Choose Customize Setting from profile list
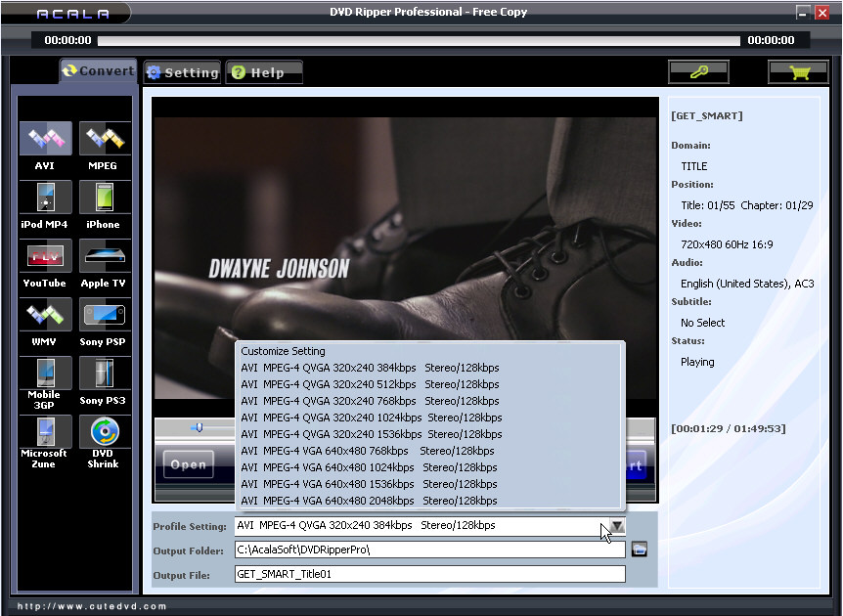This screenshot has width=843, height=616. pyautogui.click(x=430, y=351)
